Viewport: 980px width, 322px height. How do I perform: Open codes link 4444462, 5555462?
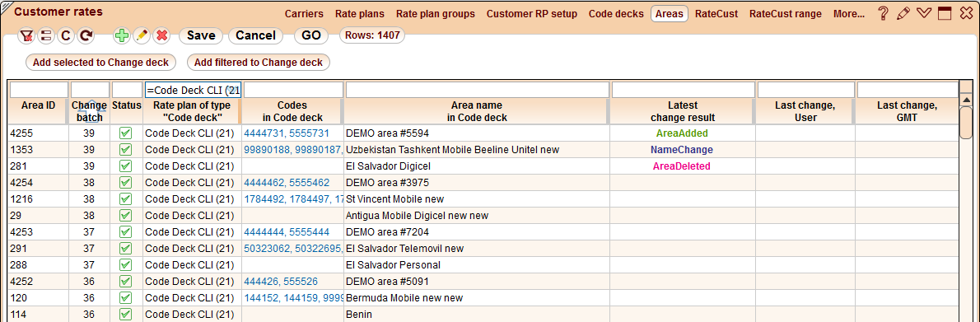(x=287, y=183)
